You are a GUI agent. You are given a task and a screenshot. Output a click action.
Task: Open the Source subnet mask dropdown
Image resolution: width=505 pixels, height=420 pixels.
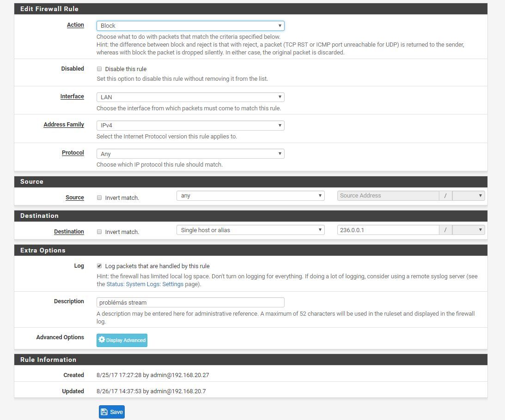468,196
